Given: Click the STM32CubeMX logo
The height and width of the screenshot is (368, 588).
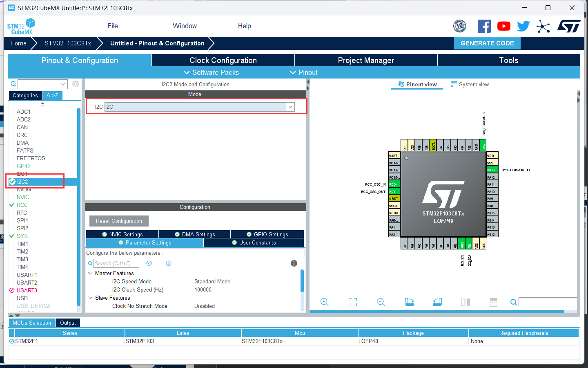Looking at the screenshot, I should pos(21,27).
